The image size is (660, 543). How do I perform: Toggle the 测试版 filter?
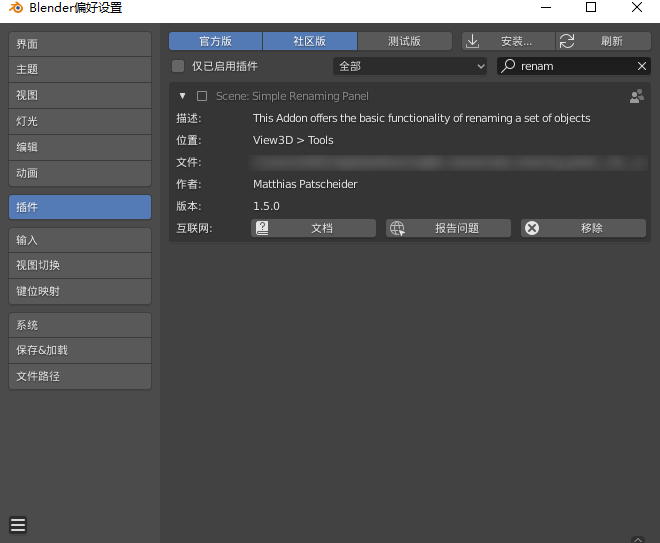[405, 41]
